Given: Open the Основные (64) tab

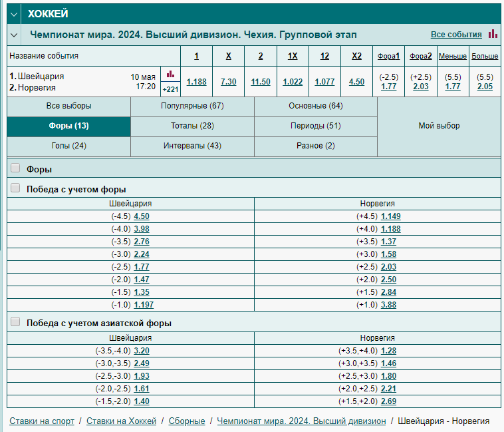Looking at the screenshot, I should [x=316, y=106].
